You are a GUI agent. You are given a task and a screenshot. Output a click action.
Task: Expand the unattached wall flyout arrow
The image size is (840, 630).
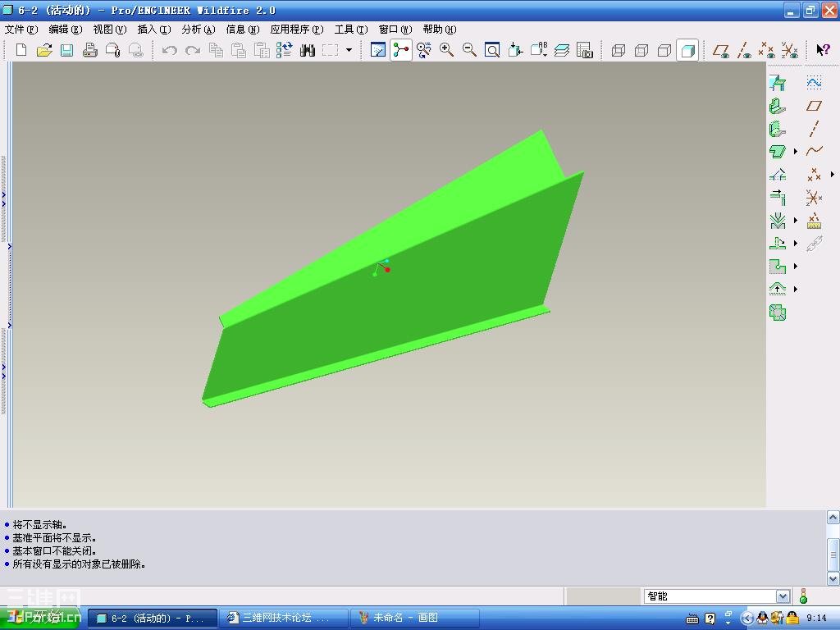[796, 152]
